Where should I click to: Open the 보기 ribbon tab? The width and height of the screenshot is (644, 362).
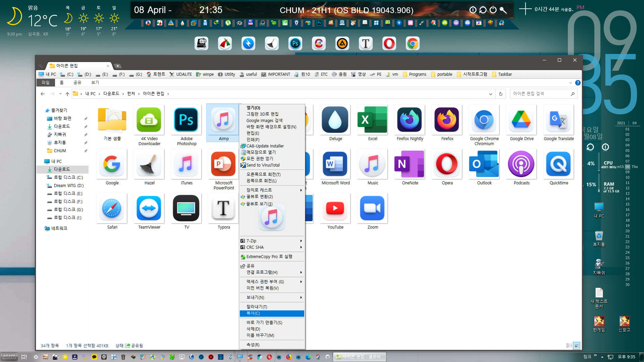(95, 82)
